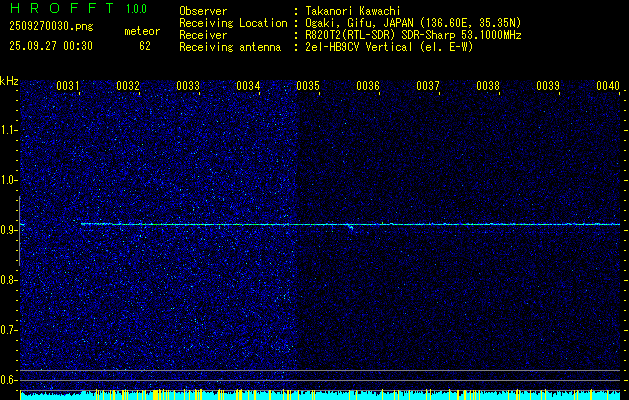
Task: Click the timestamp 25.09.27 00:30
Action: tap(51, 46)
